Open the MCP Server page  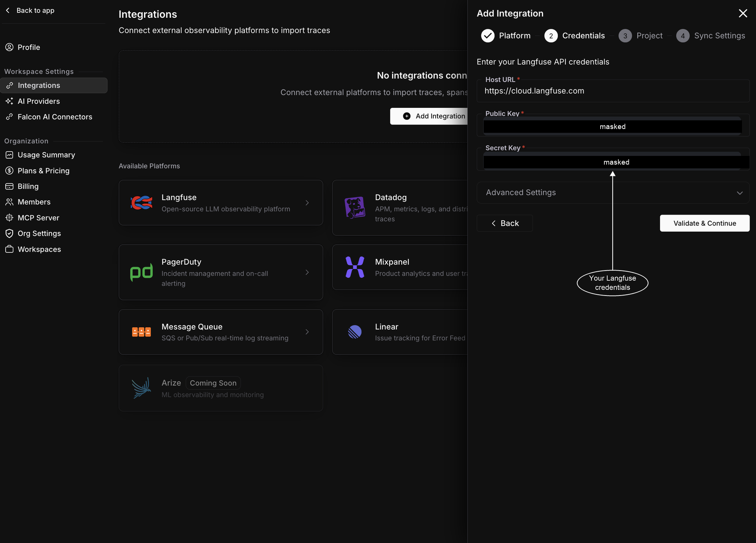point(54,218)
